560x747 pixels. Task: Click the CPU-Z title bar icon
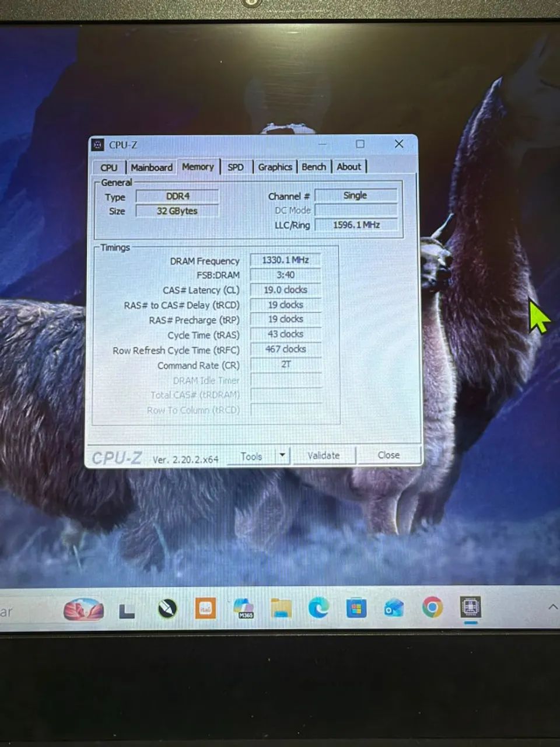coord(99,145)
